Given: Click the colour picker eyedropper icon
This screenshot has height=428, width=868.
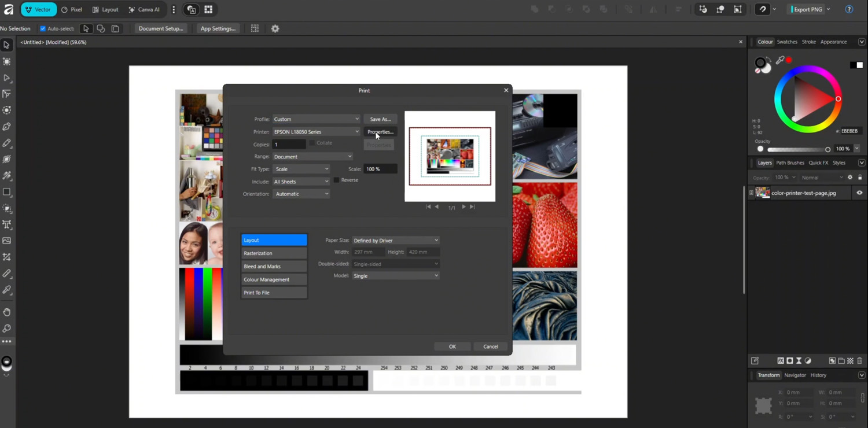Looking at the screenshot, I should 780,60.
